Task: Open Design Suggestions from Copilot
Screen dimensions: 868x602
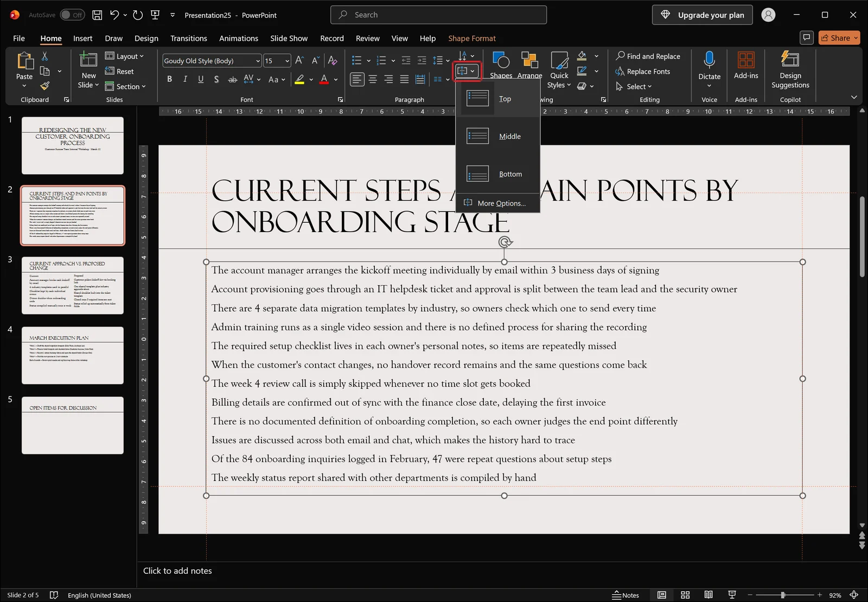Action: click(790, 69)
